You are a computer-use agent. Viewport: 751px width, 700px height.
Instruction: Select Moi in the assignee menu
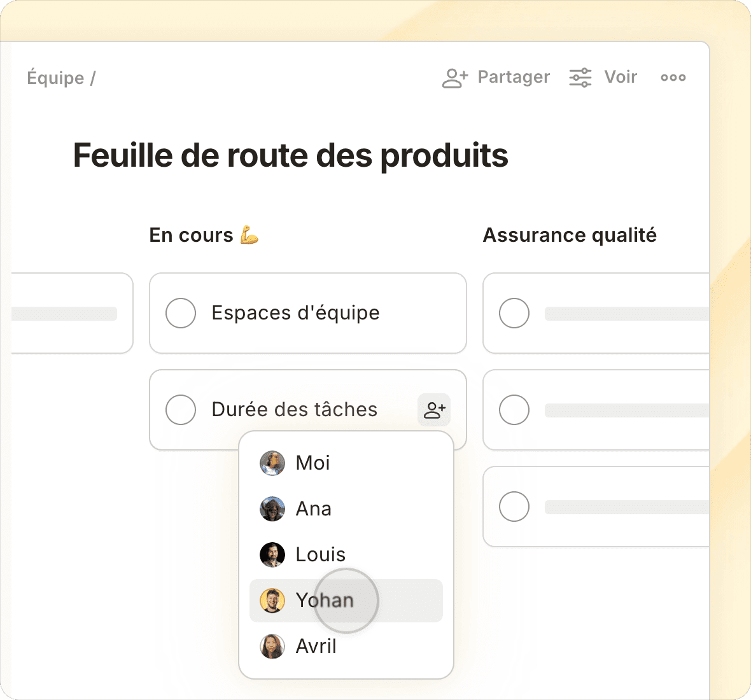click(312, 463)
